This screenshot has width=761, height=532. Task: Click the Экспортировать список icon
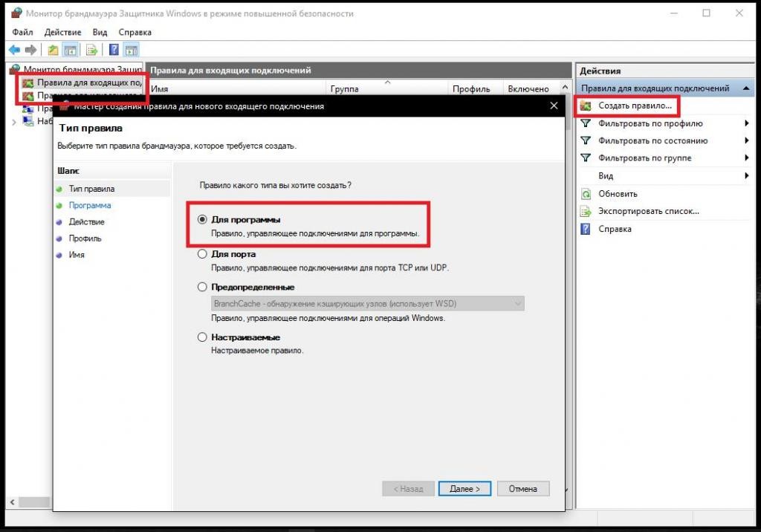point(586,211)
